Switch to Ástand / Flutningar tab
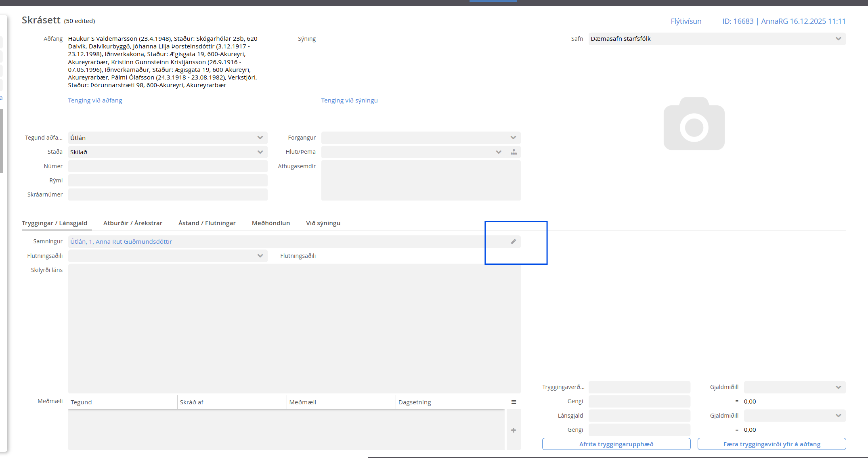This screenshot has width=868, height=458. pos(207,223)
